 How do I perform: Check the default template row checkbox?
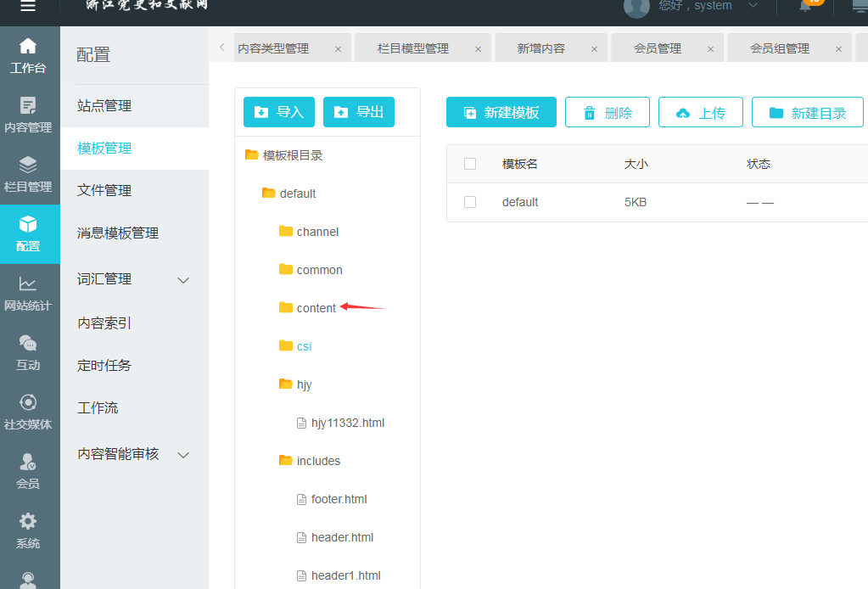(470, 202)
